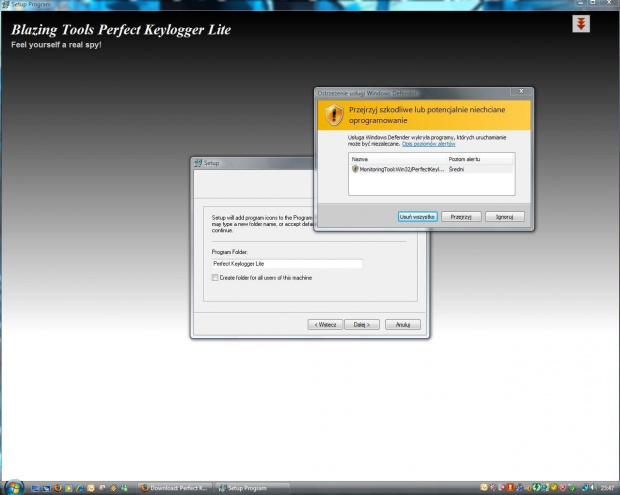Click the Windows Defender warning shield icon

tap(335, 115)
